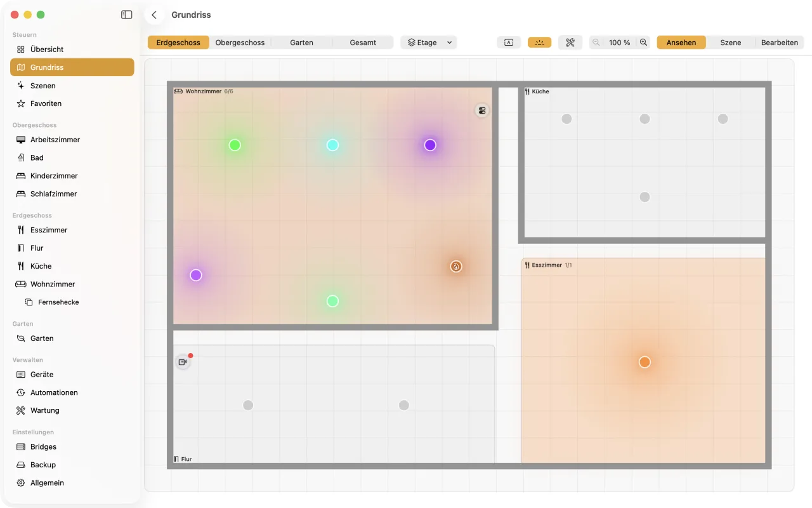The height and width of the screenshot is (508, 812).
Task: Open the Etage layers dropdown
Action: click(429, 43)
